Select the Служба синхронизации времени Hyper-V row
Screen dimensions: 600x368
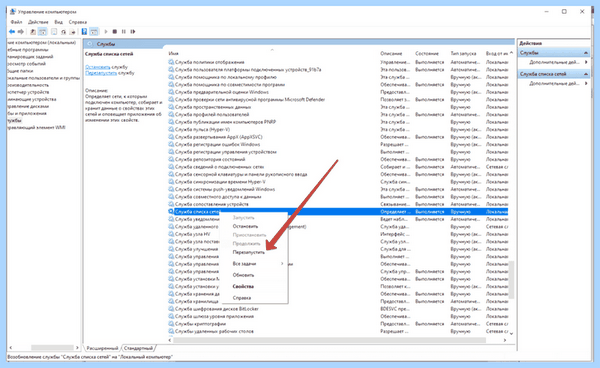click(x=338, y=182)
